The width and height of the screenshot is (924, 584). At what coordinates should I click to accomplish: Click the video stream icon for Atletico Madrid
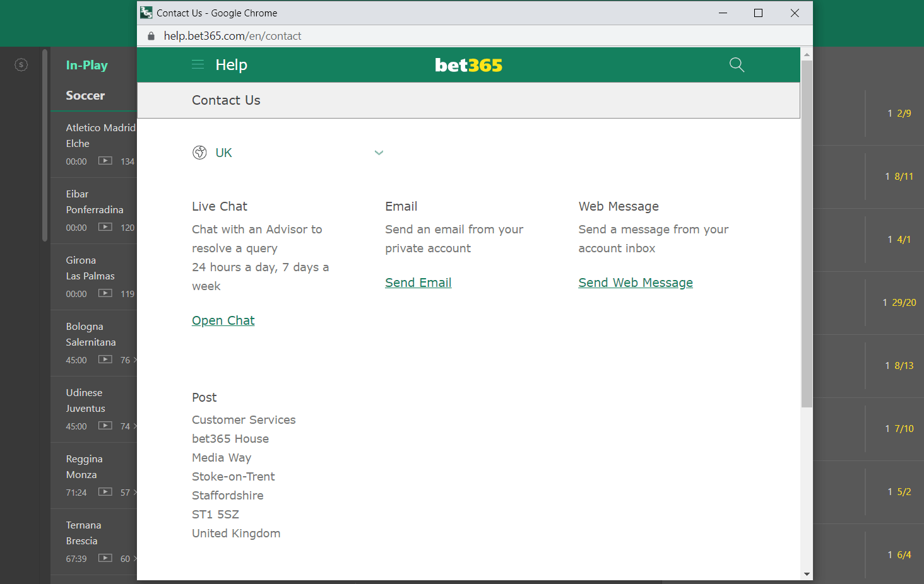(x=105, y=161)
